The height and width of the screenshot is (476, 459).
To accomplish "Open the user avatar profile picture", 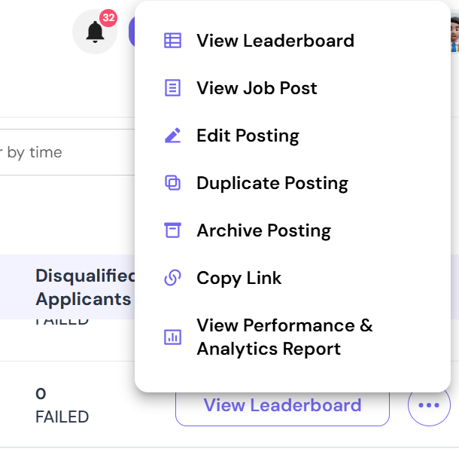I will tap(454, 32).
